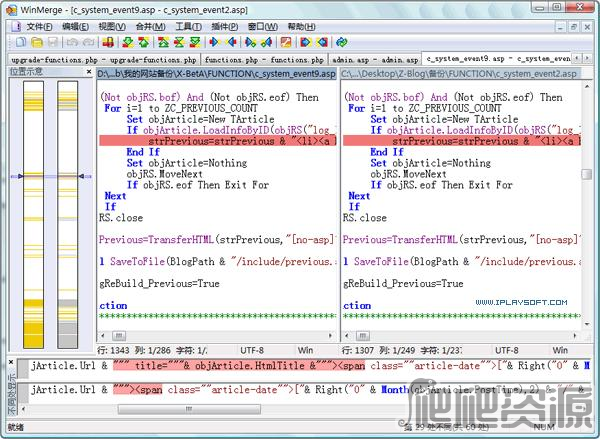Go to previous difference toolbar icon
The image size is (600, 439).
143,43
